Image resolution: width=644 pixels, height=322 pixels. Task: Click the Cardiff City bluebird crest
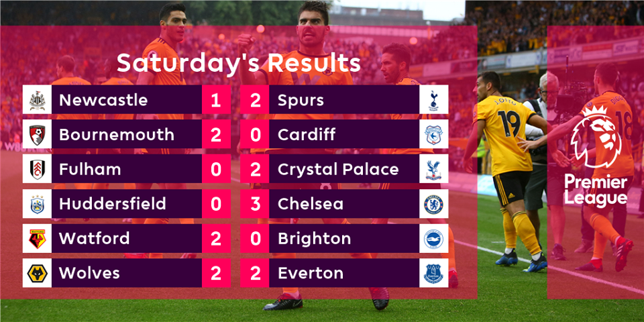coord(434,134)
